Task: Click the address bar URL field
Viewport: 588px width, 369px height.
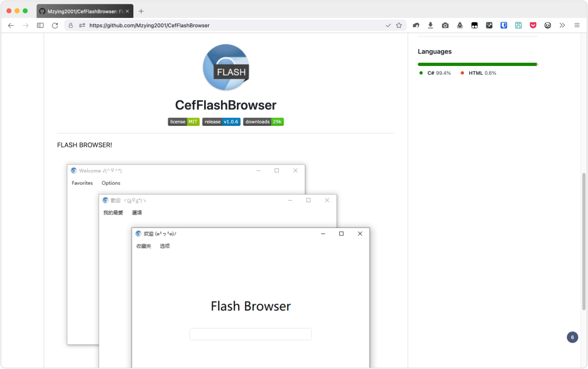Action: [236, 26]
